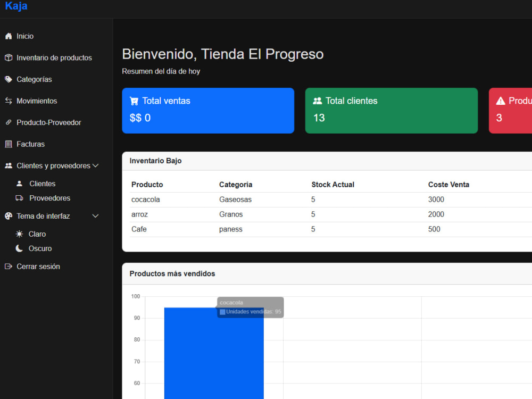Click the Kaja brand logo
Image resolution: width=532 pixels, height=399 pixels.
point(16,6)
